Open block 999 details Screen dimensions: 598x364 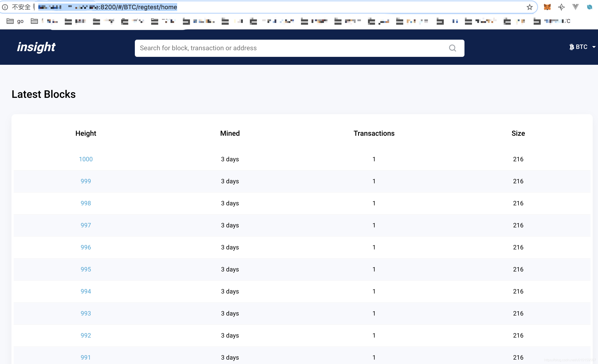[x=86, y=181]
